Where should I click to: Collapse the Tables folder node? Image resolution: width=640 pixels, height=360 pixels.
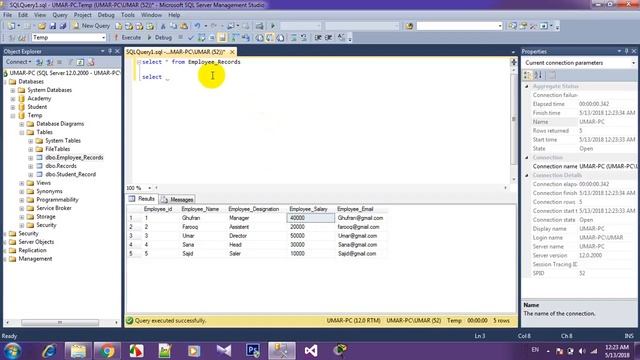(22, 132)
